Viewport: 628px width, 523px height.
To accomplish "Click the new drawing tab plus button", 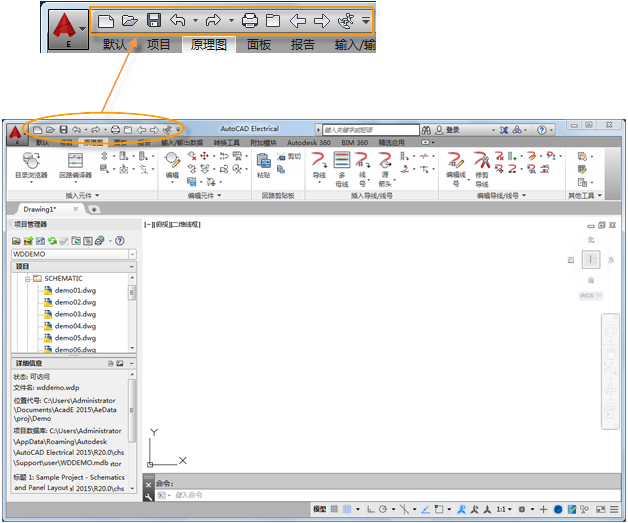I will [x=94, y=209].
